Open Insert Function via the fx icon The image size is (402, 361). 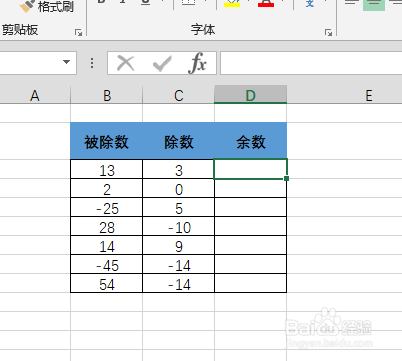click(197, 63)
